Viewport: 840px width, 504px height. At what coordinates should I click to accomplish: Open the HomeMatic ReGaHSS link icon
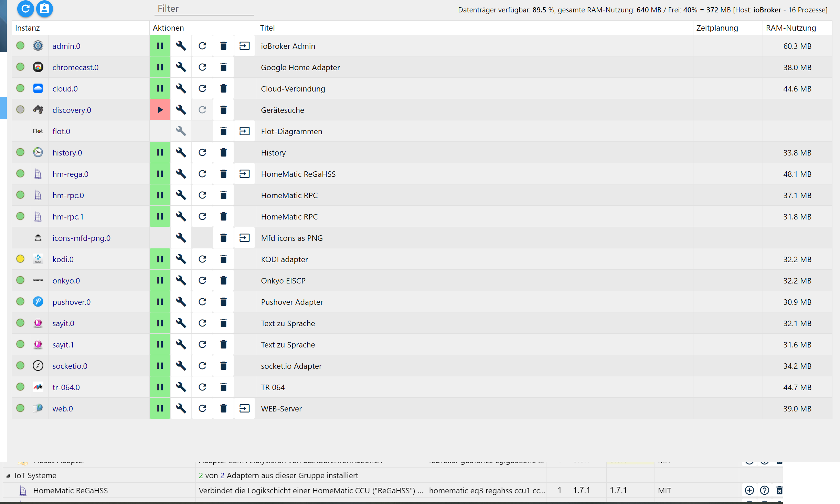coord(245,174)
